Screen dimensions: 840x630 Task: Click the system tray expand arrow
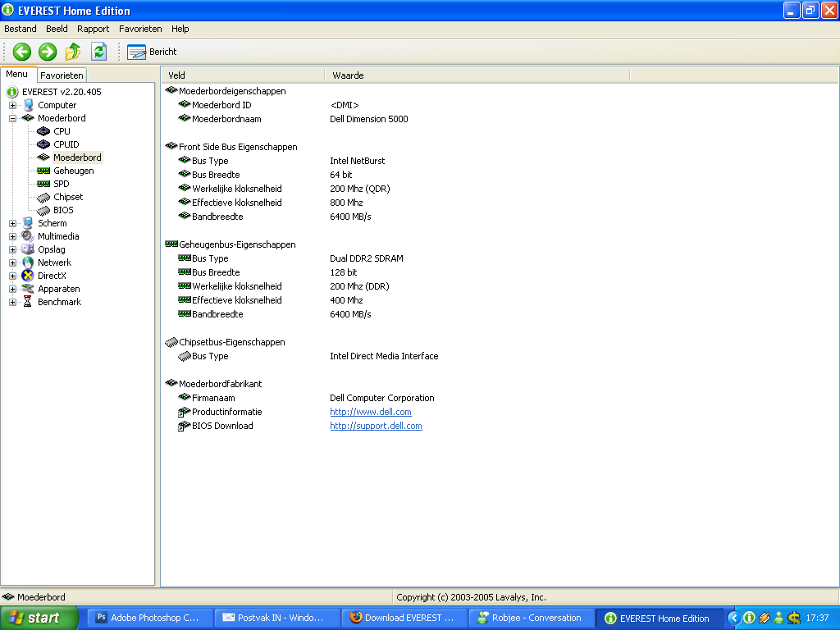(734, 619)
